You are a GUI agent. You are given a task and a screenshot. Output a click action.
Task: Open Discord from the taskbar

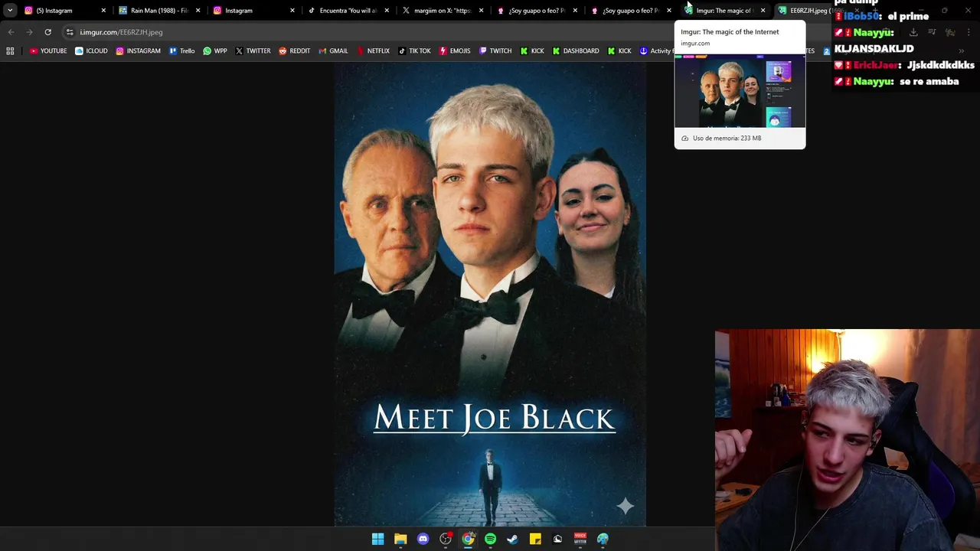point(423,539)
